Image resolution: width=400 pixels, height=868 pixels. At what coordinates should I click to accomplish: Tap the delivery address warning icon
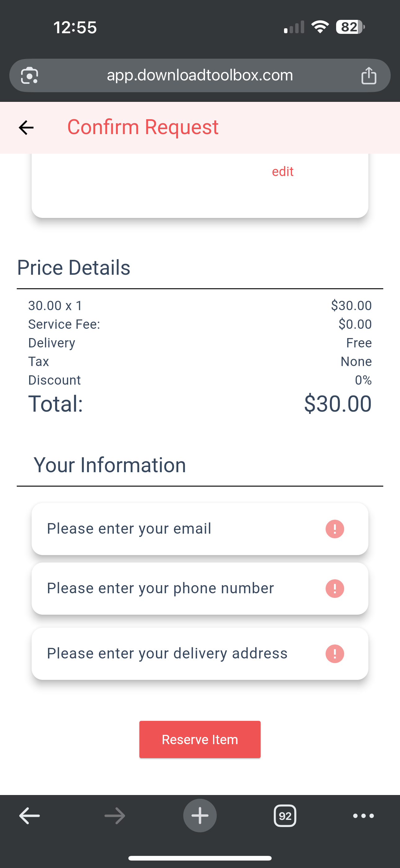click(x=335, y=654)
